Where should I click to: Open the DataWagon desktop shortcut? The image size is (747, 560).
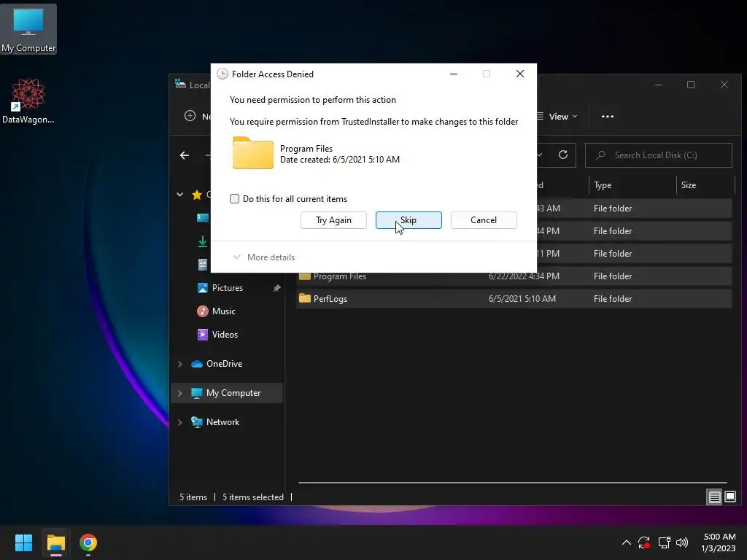click(28, 101)
